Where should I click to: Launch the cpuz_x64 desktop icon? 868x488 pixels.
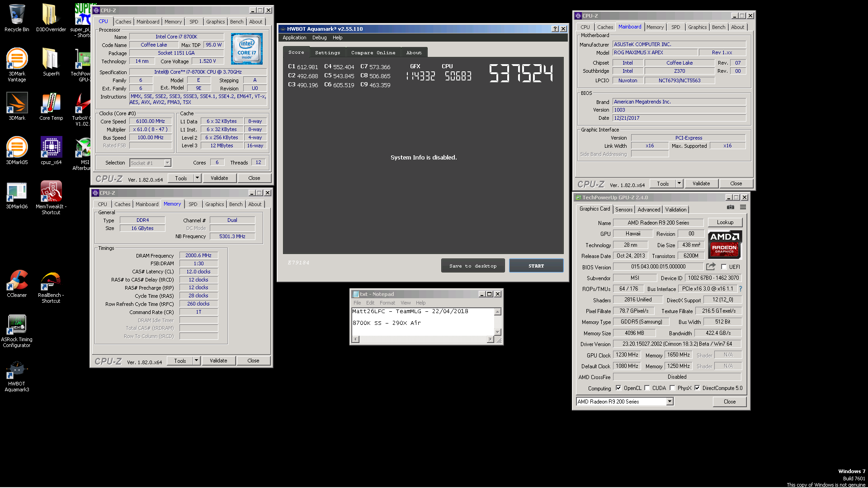click(x=51, y=150)
